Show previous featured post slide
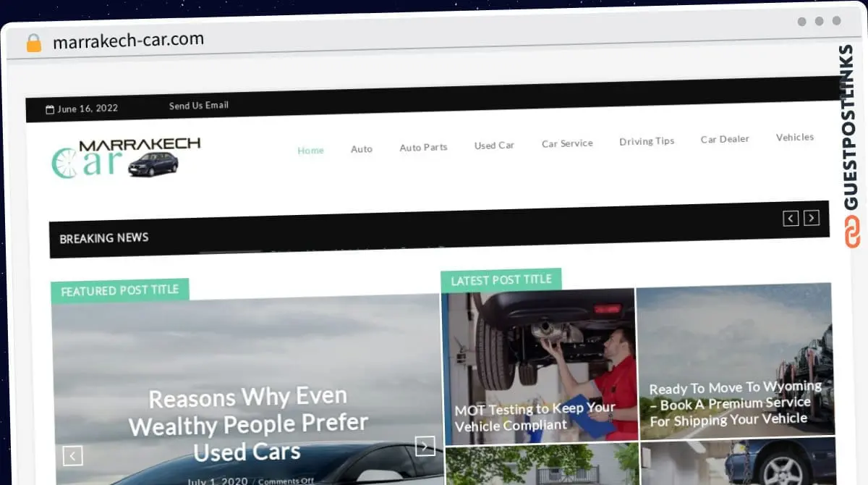 point(73,455)
